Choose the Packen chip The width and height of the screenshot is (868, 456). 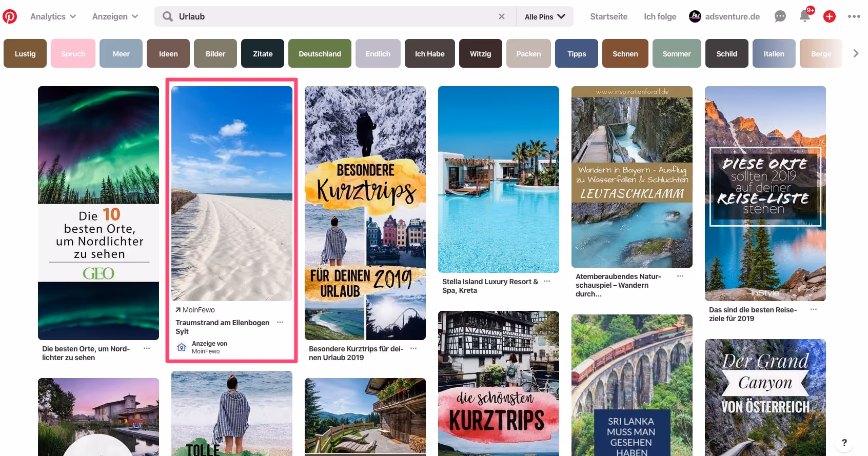528,53
